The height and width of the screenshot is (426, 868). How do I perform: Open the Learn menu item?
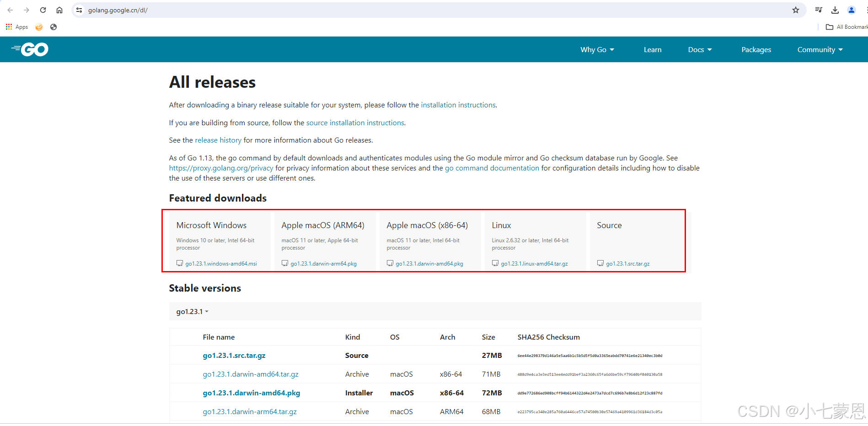[x=653, y=50]
